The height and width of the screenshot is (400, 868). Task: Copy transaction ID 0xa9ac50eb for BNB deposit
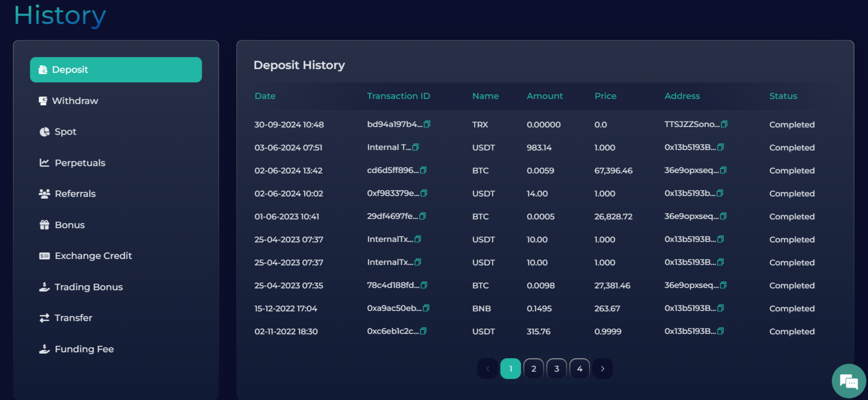[426, 308]
